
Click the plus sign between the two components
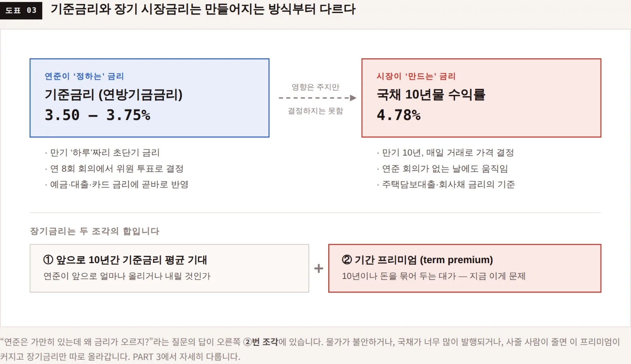319,268
